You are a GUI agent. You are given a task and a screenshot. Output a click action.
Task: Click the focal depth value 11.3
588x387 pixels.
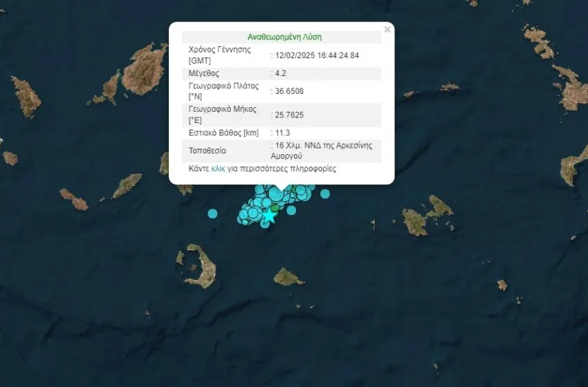click(282, 132)
